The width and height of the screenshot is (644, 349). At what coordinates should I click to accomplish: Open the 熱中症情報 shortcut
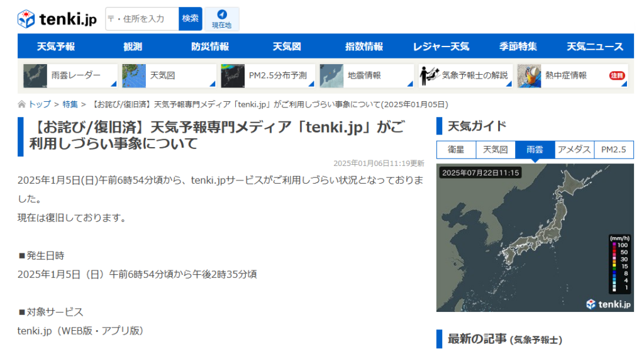pos(564,75)
